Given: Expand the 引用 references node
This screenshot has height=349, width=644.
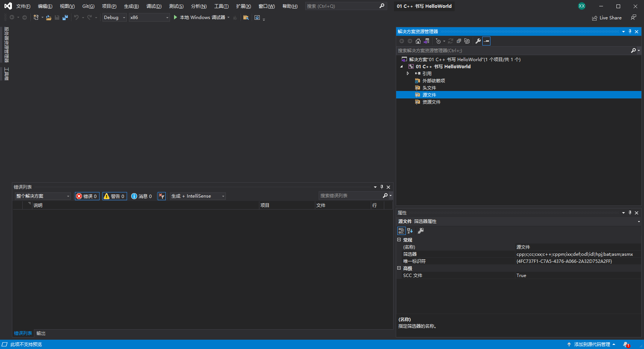Looking at the screenshot, I should (408, 74).
